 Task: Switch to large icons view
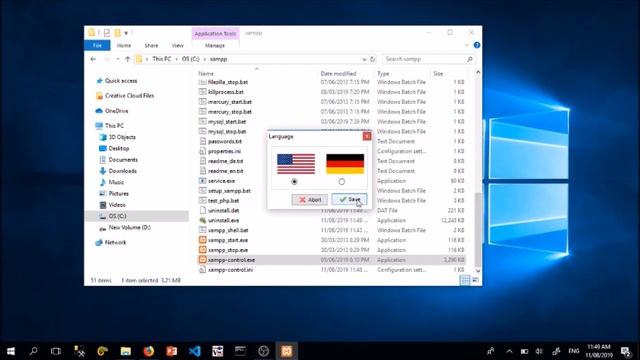pyautogui.click(x=476, y=280)
